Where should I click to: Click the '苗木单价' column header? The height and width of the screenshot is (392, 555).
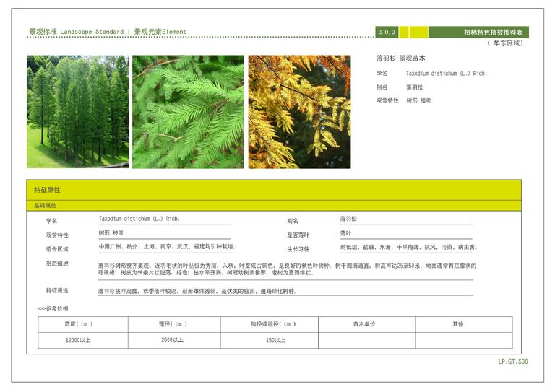(x=366, y=324)
